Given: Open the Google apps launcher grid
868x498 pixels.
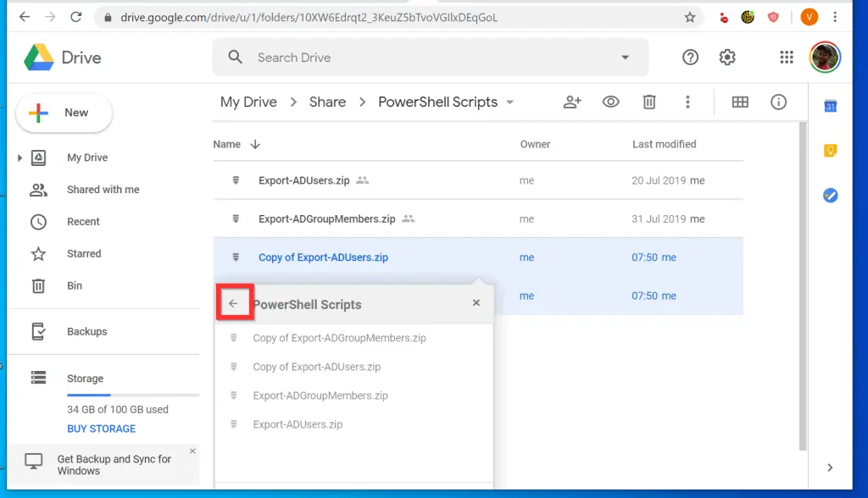Looking at the screenshot, I should [x=786, y=58].
